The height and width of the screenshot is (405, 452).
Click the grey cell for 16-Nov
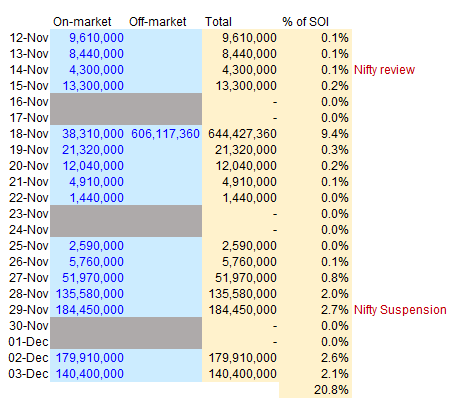[126, 101]
